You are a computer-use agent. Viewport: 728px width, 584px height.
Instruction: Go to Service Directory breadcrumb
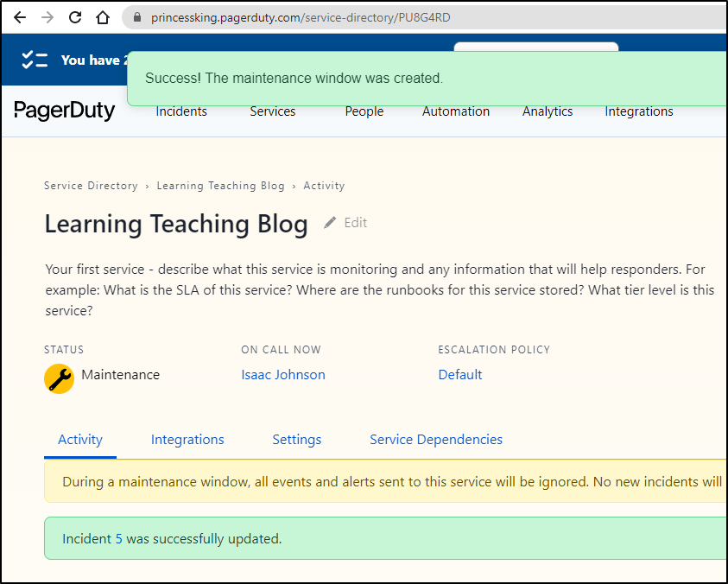(x=91, y=186)
